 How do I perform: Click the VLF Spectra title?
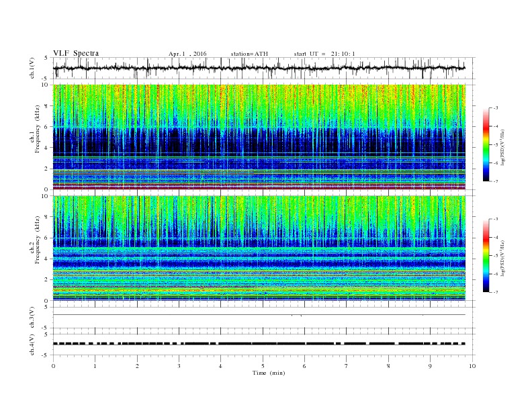click(76, 53)
